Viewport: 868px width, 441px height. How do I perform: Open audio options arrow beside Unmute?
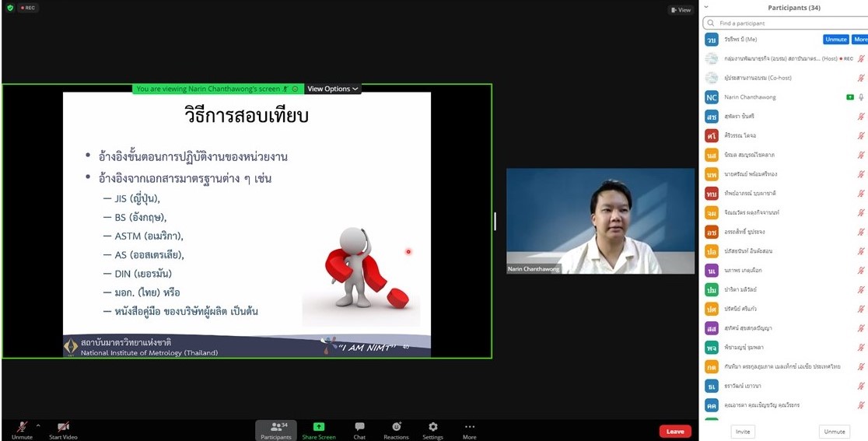point(38,425)
